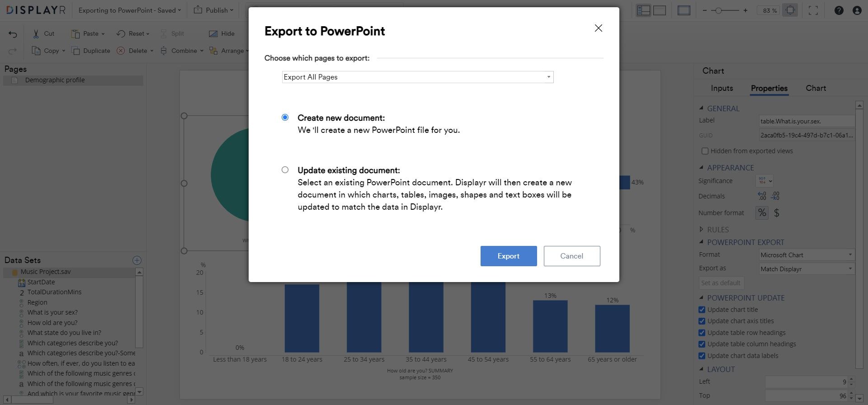Collapse the POWERPOINT EXPORT section

702,242
